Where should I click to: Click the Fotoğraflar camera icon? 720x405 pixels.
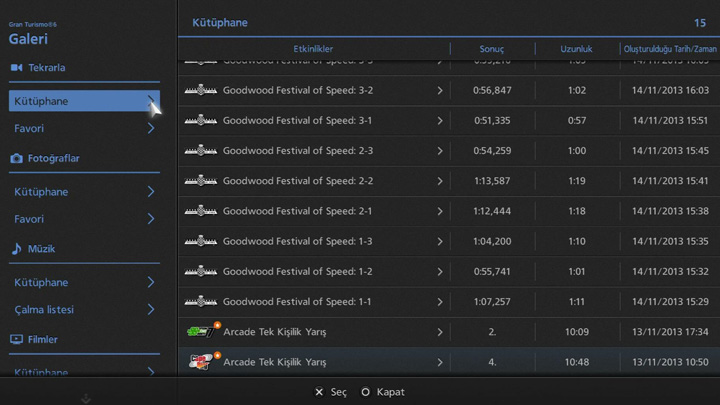click(16, 158)
